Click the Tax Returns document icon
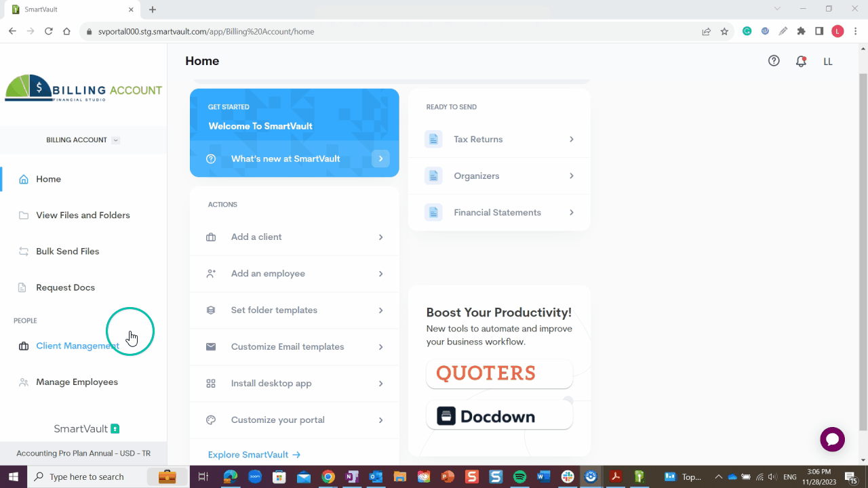Screen dimensions: 868x488 pyautogui.click(x=433, y=139)
